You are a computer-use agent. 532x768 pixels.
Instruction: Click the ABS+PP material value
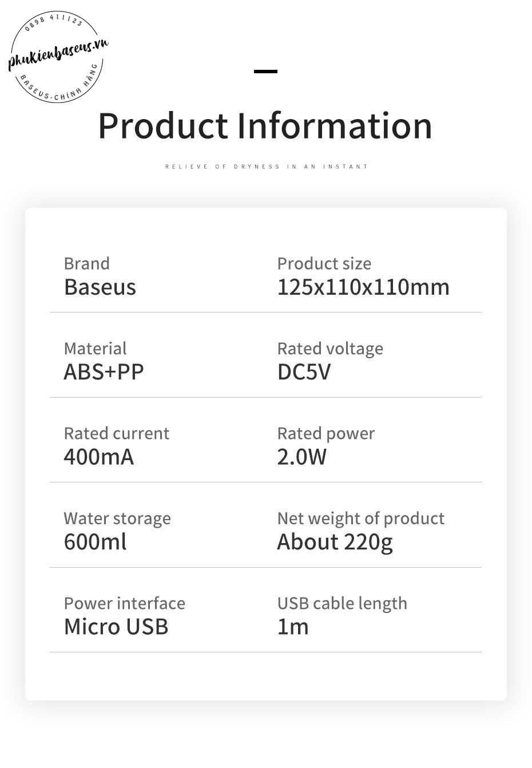pyautogui.click(x=104, y=372)
